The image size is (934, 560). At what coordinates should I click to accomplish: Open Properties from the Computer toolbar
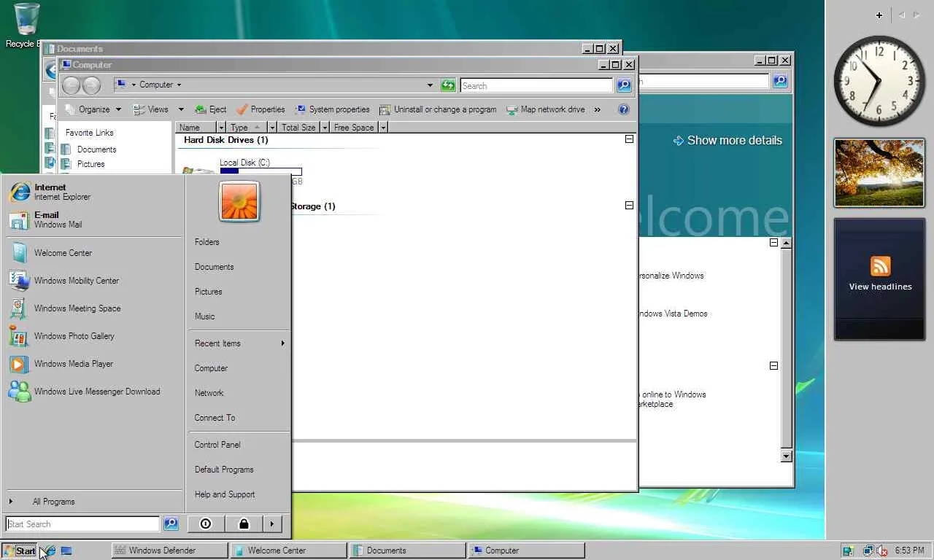tap(260, 109)
